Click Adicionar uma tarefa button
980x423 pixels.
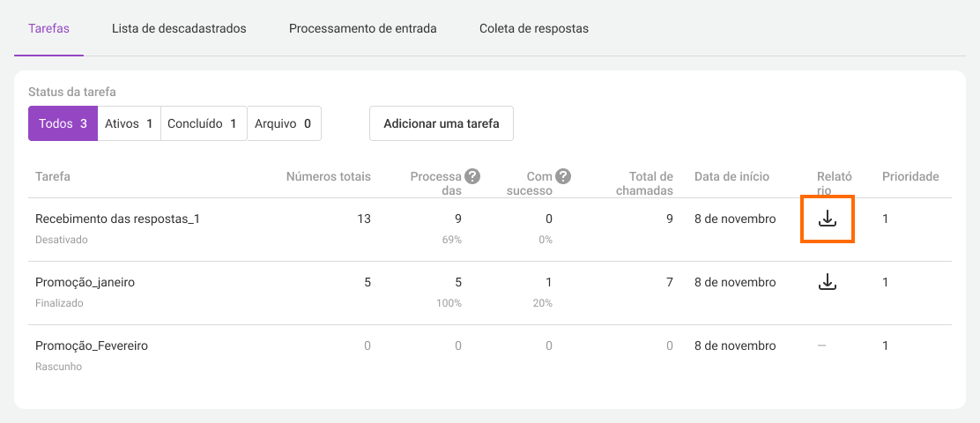click(442, 123)
